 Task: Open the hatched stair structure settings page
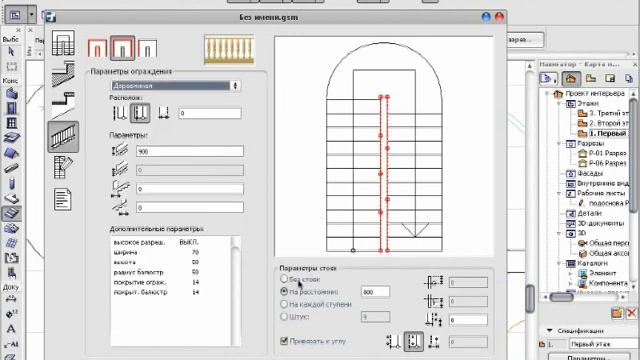63,74
